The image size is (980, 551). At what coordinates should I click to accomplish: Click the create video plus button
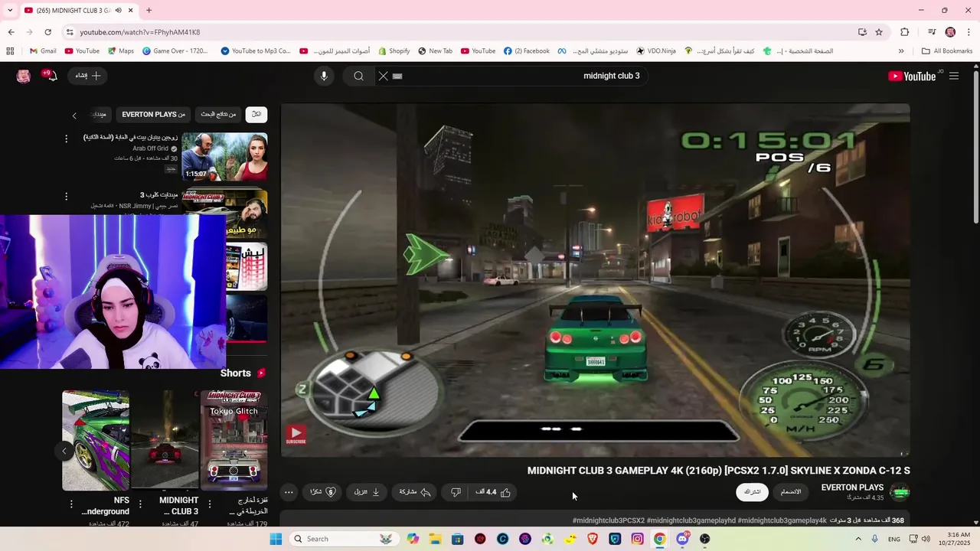[x=87, y=76]
